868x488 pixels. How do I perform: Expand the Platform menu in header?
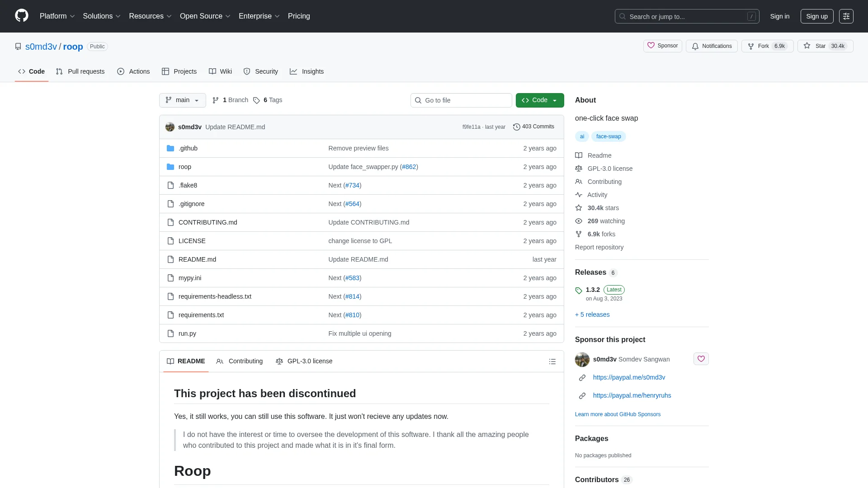point(57,16)
